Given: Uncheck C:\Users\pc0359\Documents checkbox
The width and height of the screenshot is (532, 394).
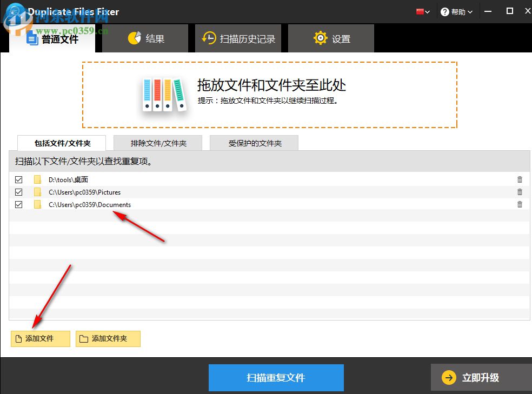Looking at the screenshot, I should [x=18, y=204].
